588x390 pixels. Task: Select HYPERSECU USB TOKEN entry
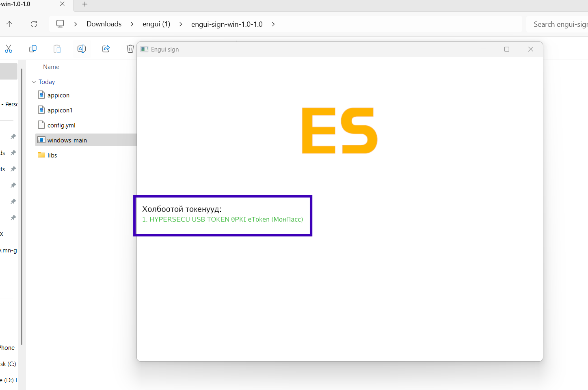click(223, 219)
